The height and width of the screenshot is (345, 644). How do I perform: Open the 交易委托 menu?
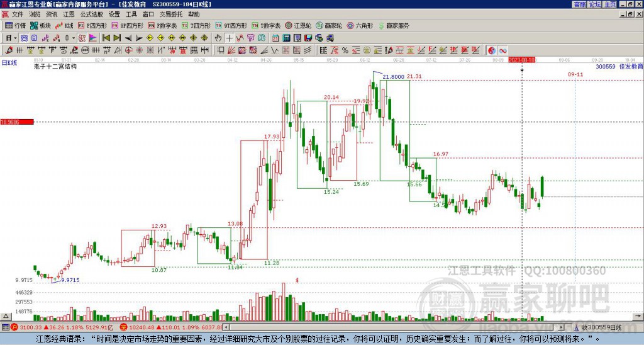coord(171,14)
